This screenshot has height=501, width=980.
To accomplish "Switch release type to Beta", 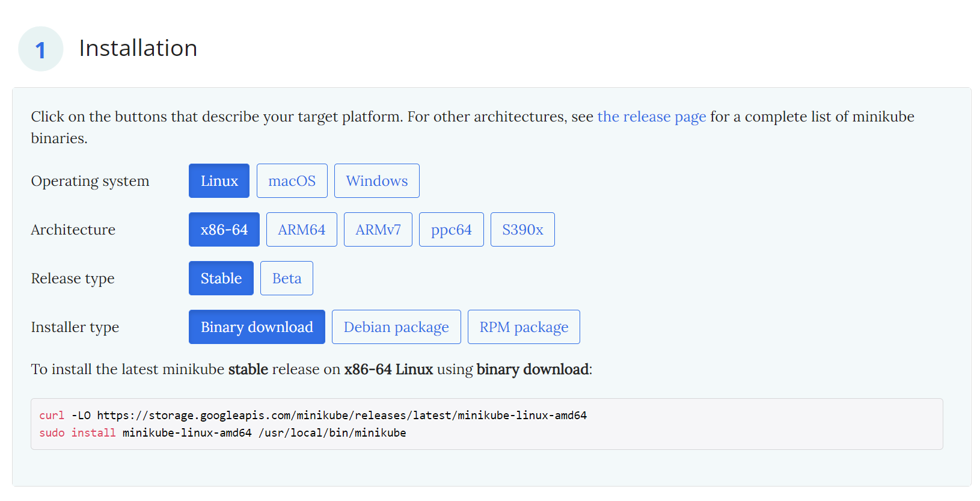I will pyautogui.click(x=286, y=278).
